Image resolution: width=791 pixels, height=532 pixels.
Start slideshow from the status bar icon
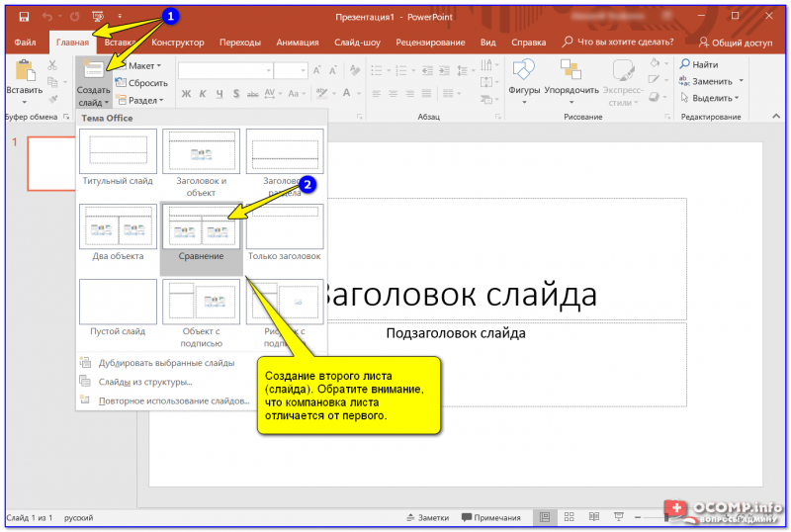[x=619, y=517]
